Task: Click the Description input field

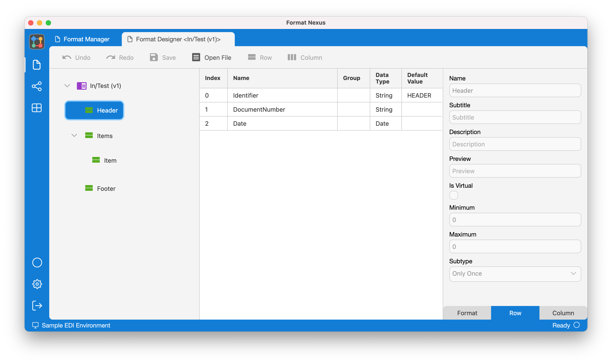Action: (x=515, y=144)
